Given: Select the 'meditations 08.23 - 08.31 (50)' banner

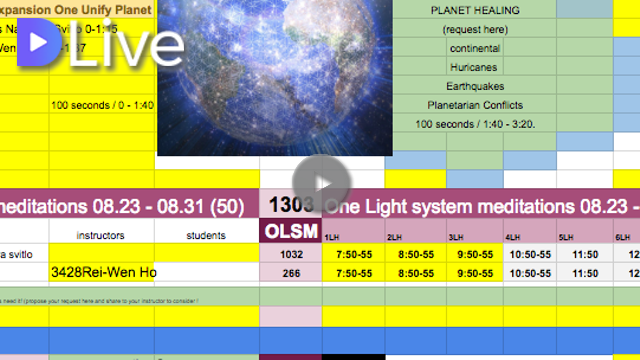Looking at the screenshot, I should click(x=129, y=203).
